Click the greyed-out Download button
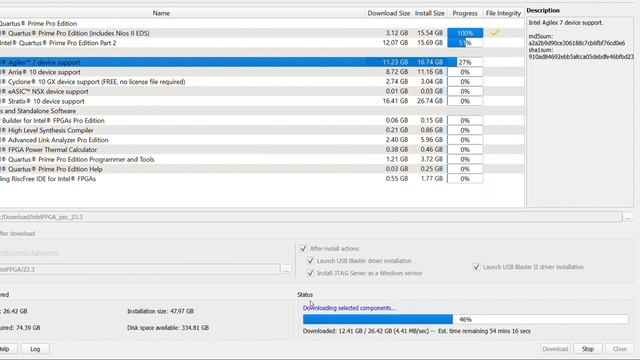This screenshot has width=640, height=360. click(556, 349)
